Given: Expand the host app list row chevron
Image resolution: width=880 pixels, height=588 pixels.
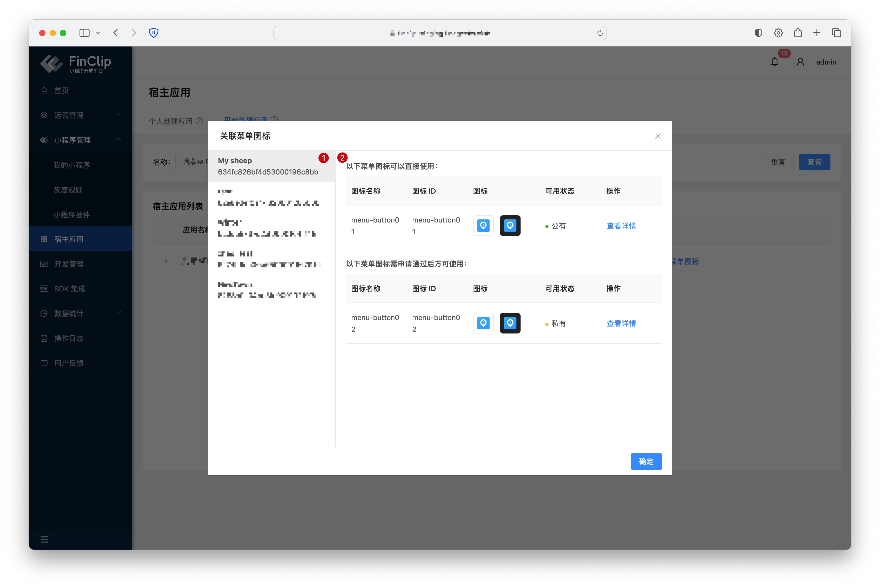Looking at the screenshot, I should 166,261.
